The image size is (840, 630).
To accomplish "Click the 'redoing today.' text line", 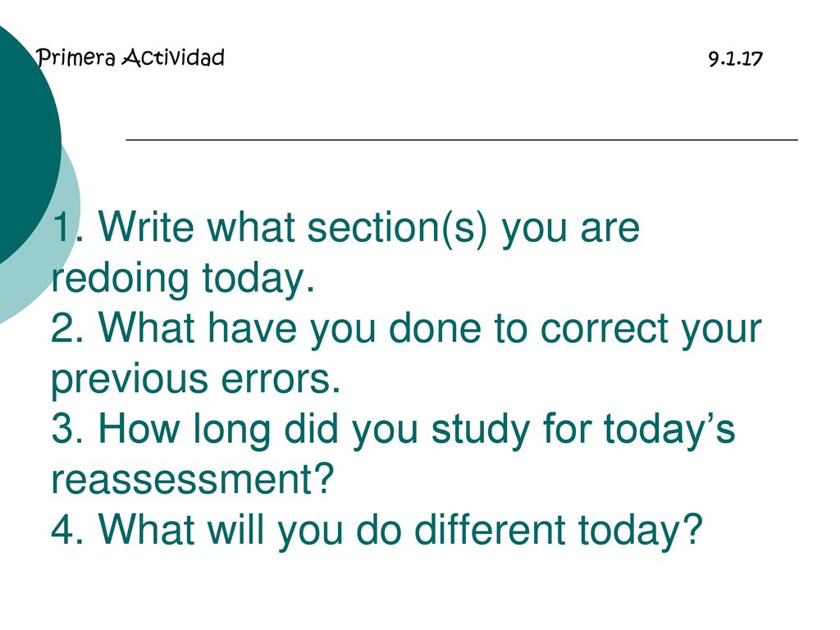I will click(183, 279).
